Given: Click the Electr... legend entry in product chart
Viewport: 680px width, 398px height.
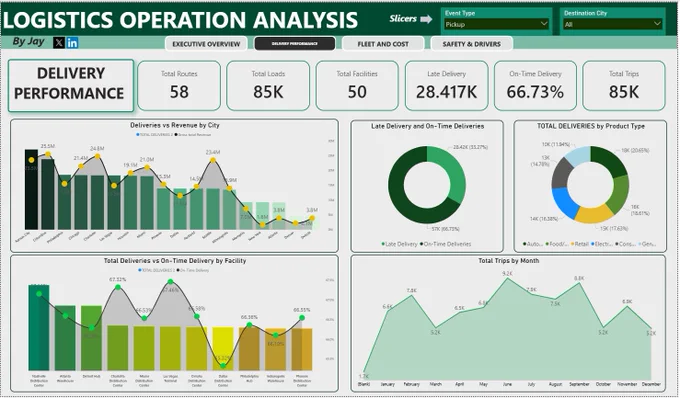Looking at the screenshot, I should (x=602, y=244).
